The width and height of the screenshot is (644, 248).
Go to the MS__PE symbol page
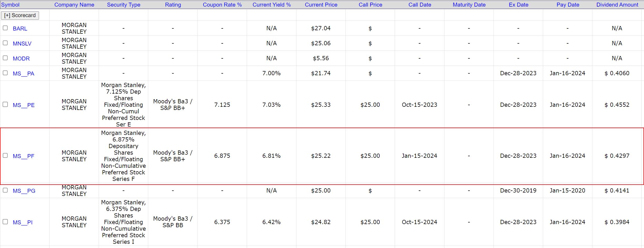point(24,105)
